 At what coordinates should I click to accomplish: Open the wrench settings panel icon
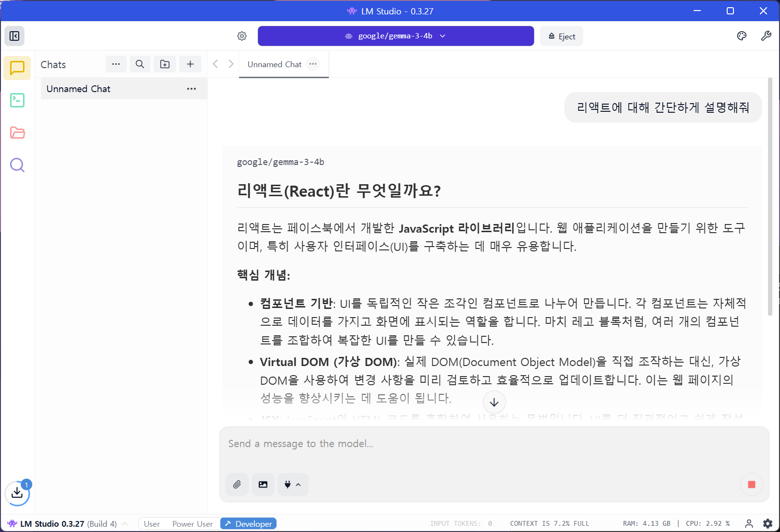point(766,36)
